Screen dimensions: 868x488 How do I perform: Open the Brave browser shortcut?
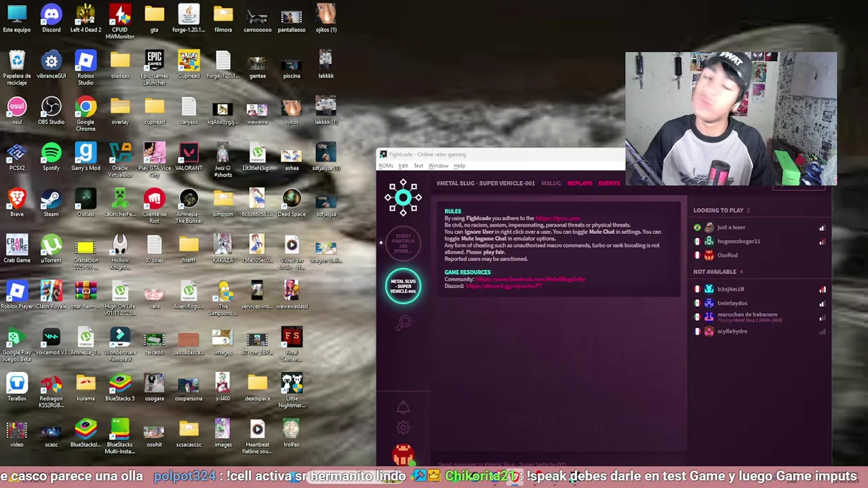pos(17,203)
